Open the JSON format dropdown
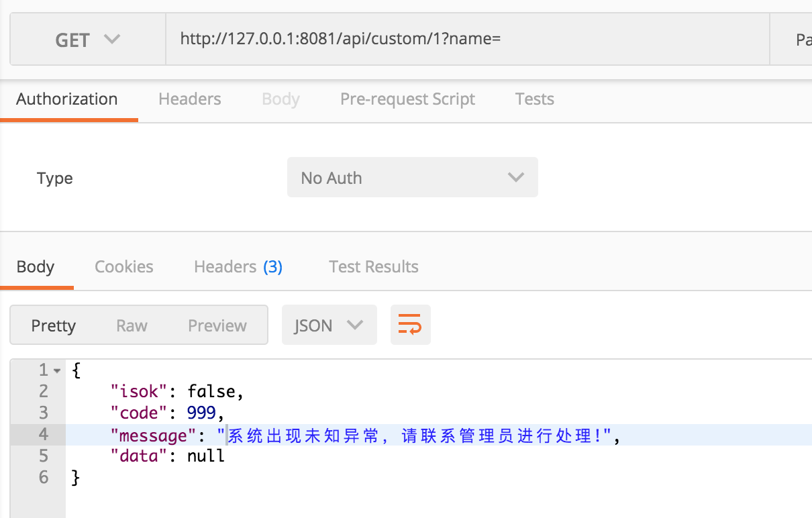The height and width of the screenshot is (518, 812). 329,325
